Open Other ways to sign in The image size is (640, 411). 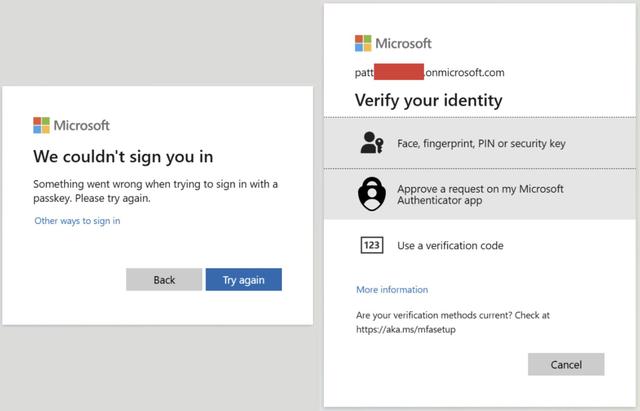coord(77,221)
